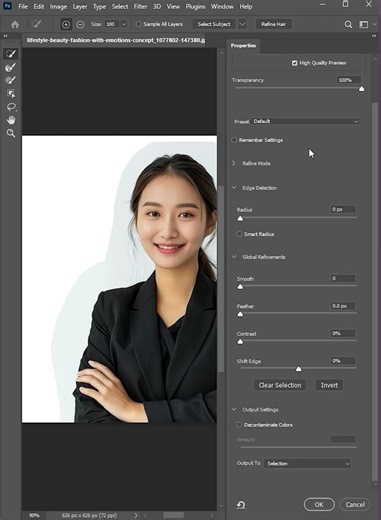The image size is (381, 520).
Task: Open the Plugins menu
Action: (x=195, y=6)
